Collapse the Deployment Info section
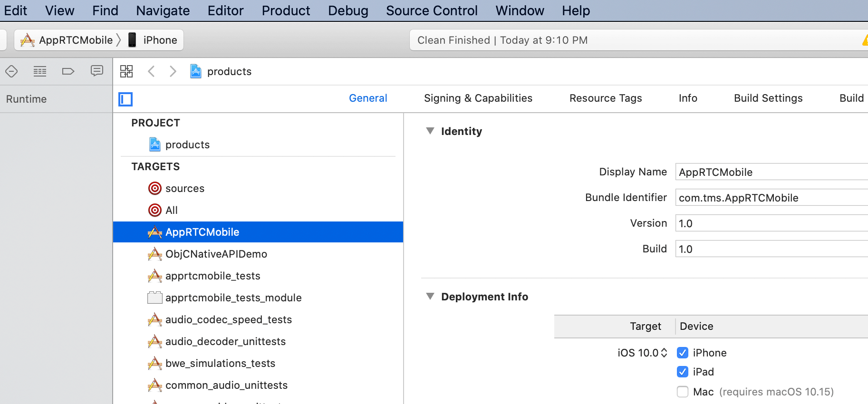The width and height of the screenshot is (868, 404). (x=430, y=297)
